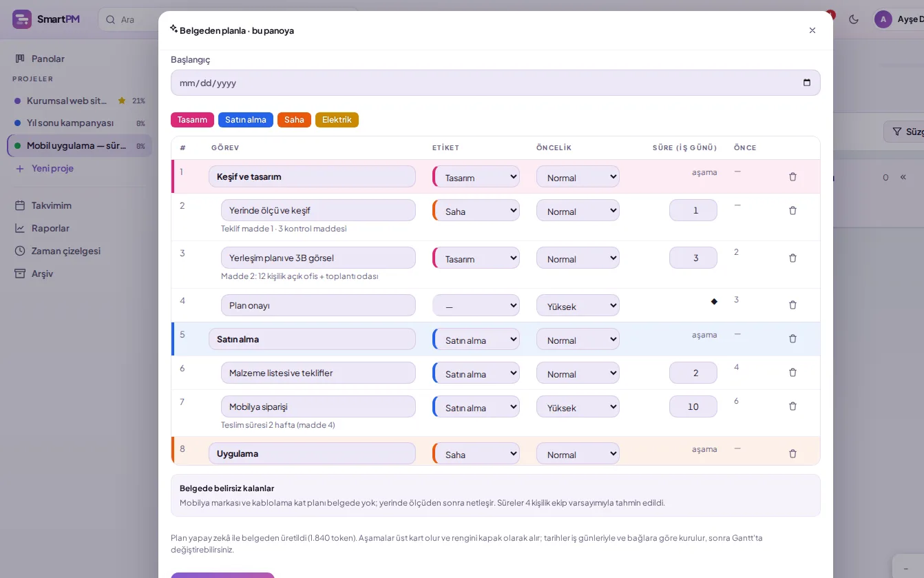This screenshot has height=578, width=924.
Task: Click the milestone diamond in Plan onayı row
Action: 714,301
